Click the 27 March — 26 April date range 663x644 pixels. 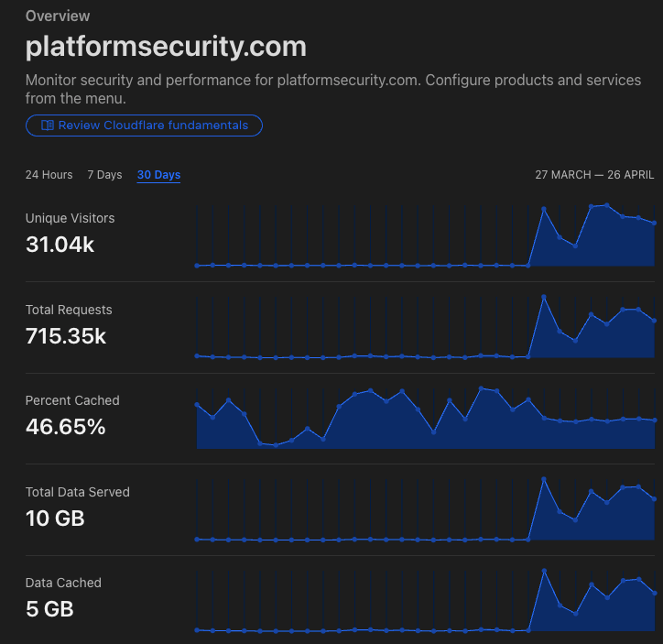[x=594, y=175]
